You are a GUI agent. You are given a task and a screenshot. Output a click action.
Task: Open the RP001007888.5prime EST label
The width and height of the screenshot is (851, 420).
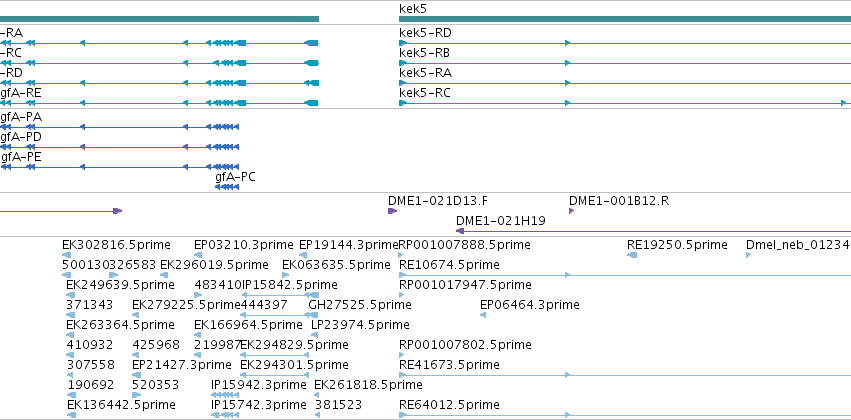coord(465,245)
